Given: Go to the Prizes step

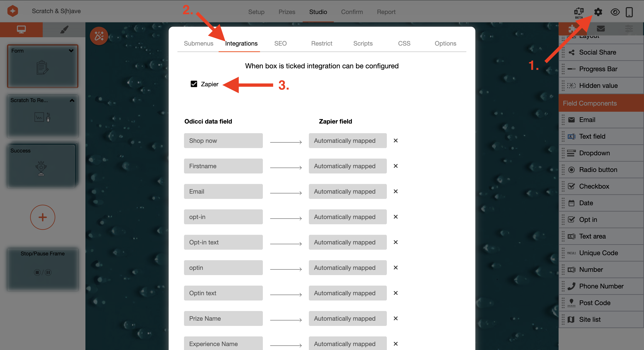Looking at the screenshot, I should coord(287,12).
